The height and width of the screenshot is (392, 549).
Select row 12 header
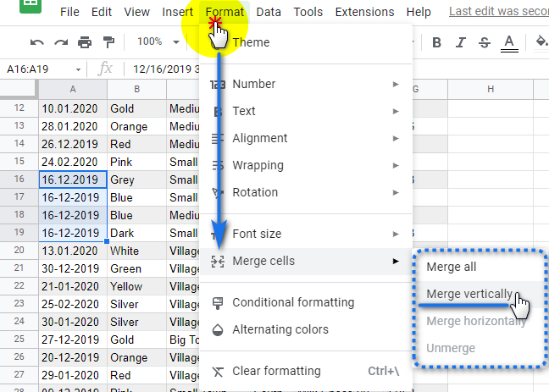pyautogui.click(x=19, y=108)
